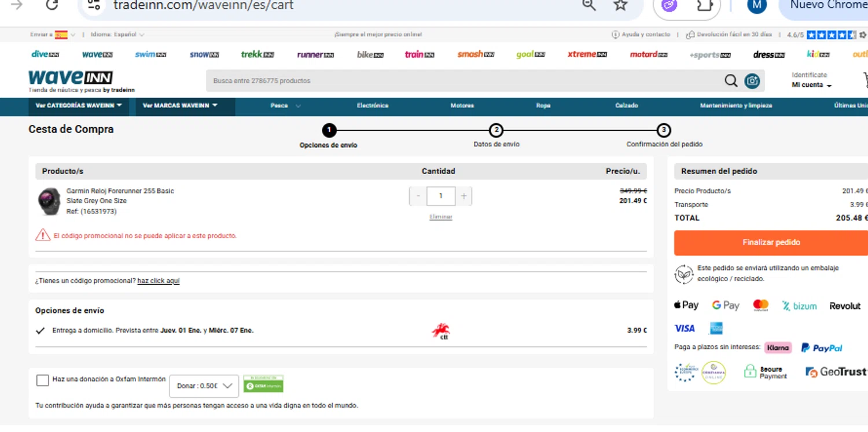The image size is (868, 432).
Task: Go to dressinn store logo
Action: pos(768,55)
